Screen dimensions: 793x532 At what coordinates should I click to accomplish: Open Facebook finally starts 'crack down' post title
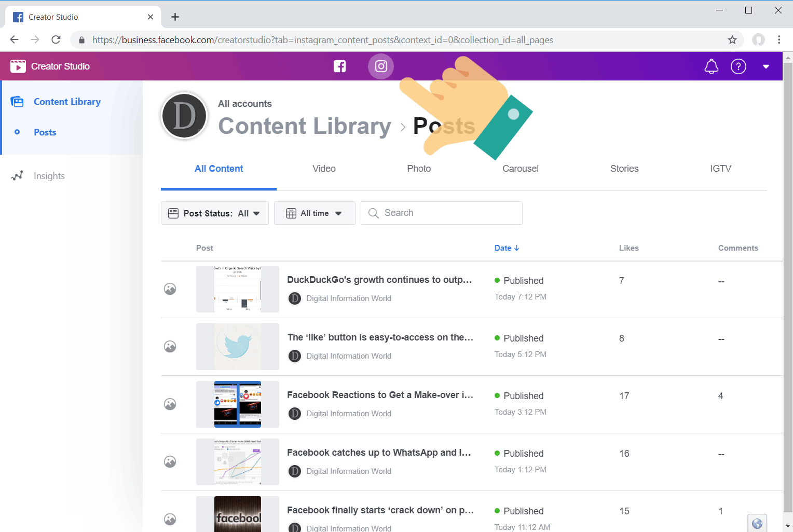tap(380, 510)
